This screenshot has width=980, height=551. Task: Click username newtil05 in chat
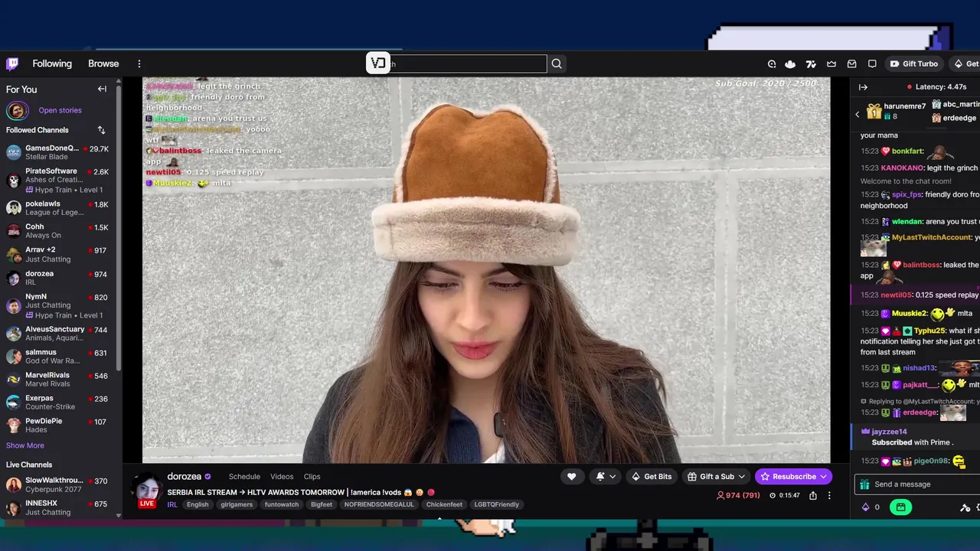click(x=897, y=295)
